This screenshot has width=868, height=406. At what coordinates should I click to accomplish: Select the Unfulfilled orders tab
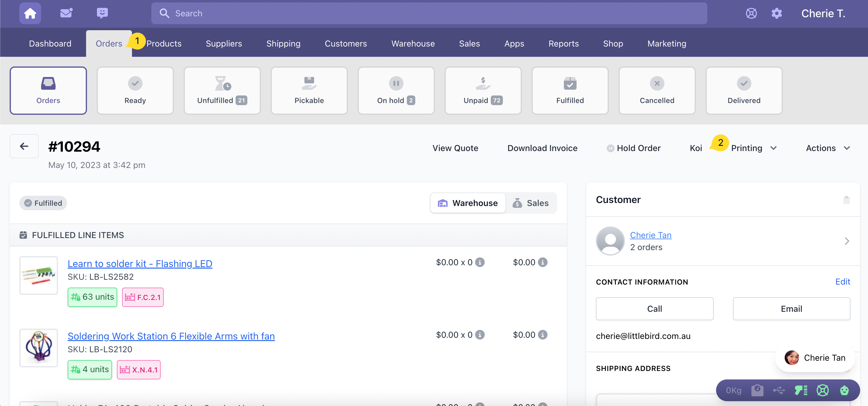(x=222, y=91)
